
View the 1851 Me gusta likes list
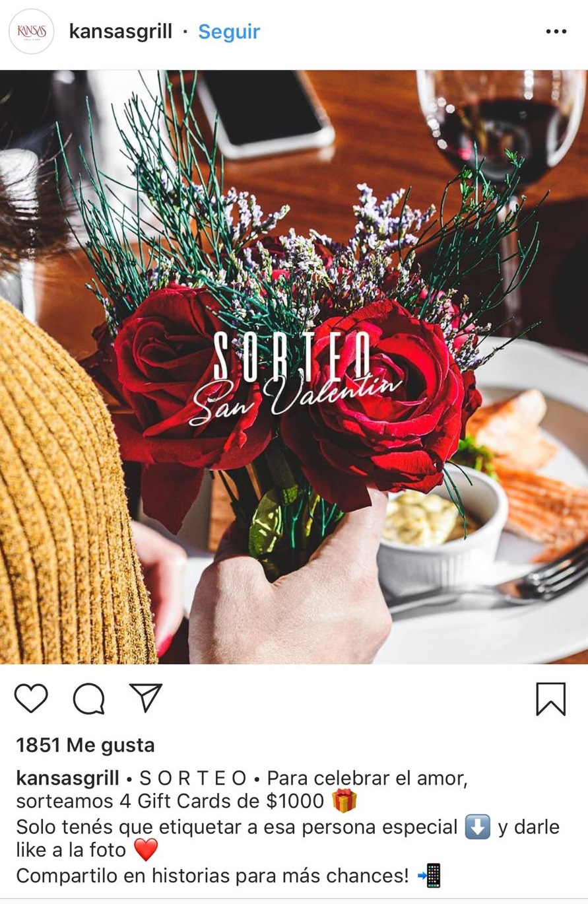coord(85,746)
